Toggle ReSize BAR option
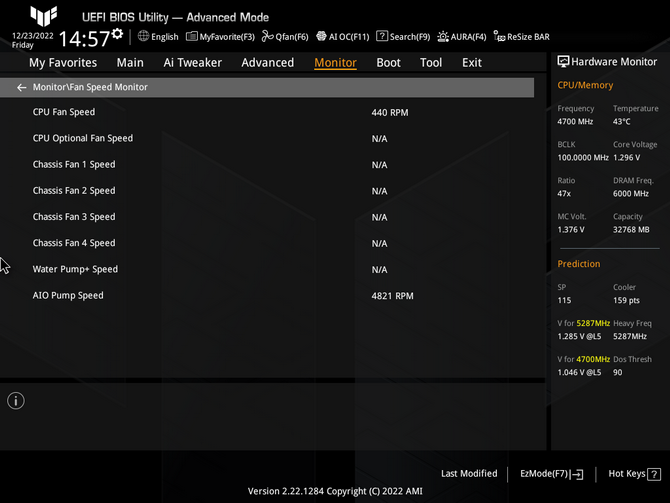 (521, 37)
